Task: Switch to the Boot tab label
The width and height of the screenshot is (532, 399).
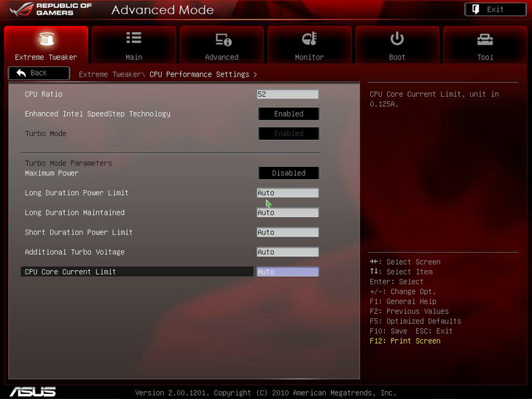Action: pyautogui.click(x=397, y=57)
